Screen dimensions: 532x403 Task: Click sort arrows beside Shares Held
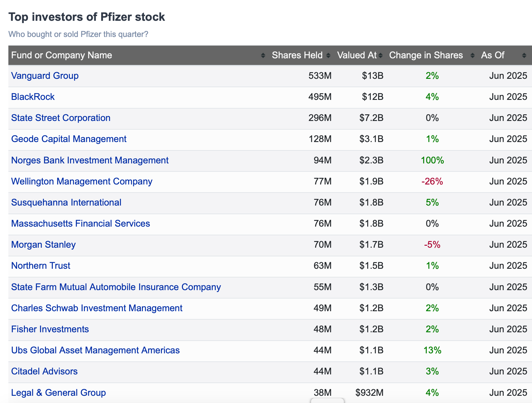(328, 55)
